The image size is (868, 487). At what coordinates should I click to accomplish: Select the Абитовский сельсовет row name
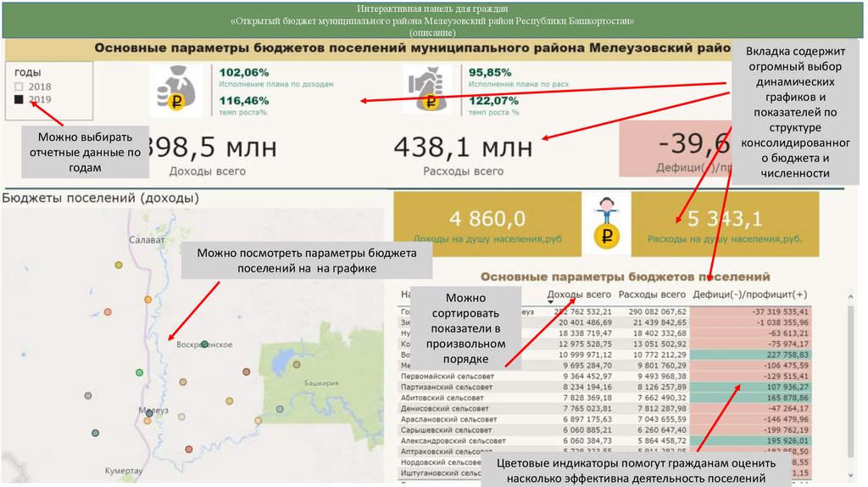[442, 398]
